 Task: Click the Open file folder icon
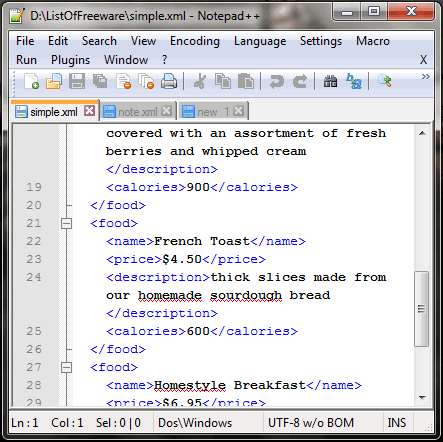(x=54, y=81)
